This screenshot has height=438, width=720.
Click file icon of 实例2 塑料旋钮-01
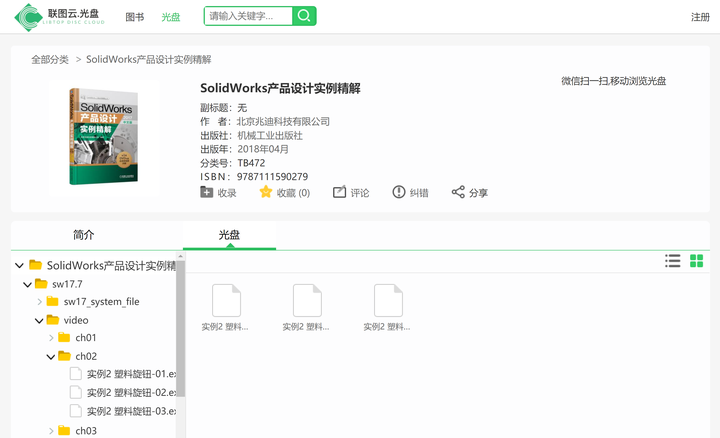click(76, 374)
